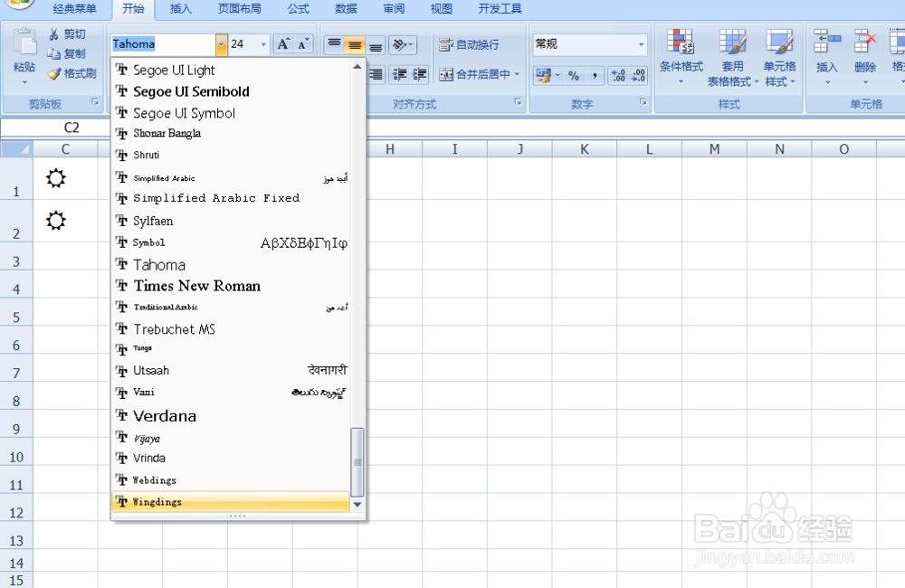The image size is (905, 588).
Task: Click the decrease indent icon
Action: (x=399, y=74)
